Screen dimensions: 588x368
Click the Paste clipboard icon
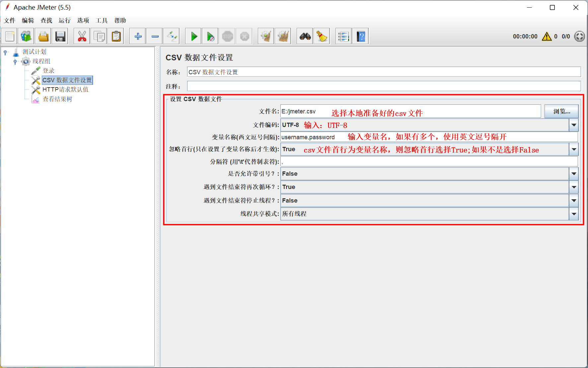(116, 36)
